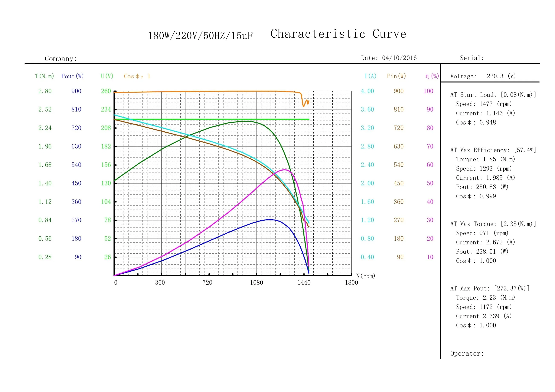Select "Torque: 1.85 (N.m)" value
This screenshot has height=392, width=555.
(486, 159)
